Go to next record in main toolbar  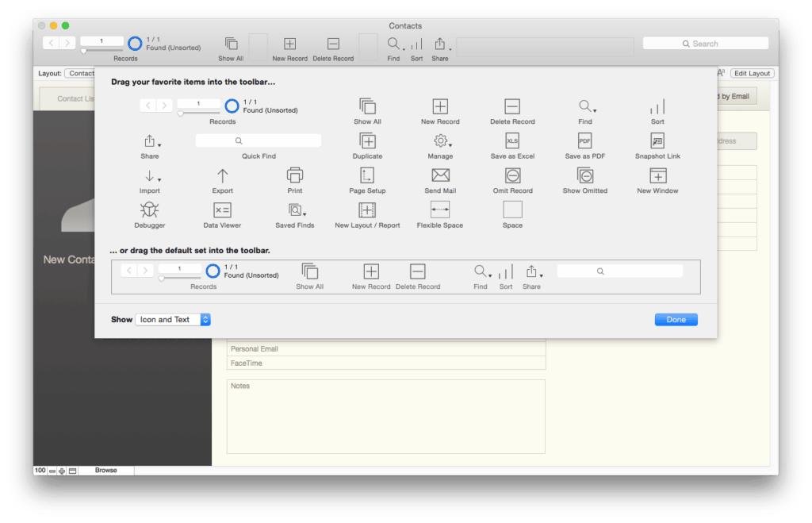pos(67,43)
